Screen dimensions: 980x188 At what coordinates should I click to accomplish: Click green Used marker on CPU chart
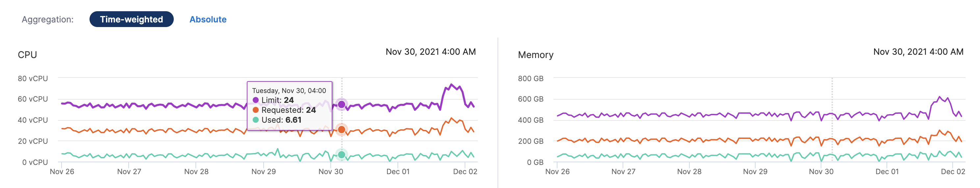(x=341, y=154)
